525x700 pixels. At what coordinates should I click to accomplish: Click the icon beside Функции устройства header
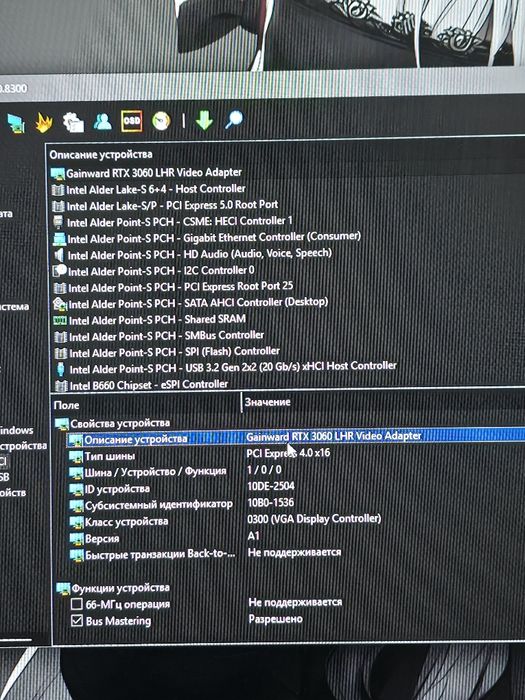pos(63,588)
